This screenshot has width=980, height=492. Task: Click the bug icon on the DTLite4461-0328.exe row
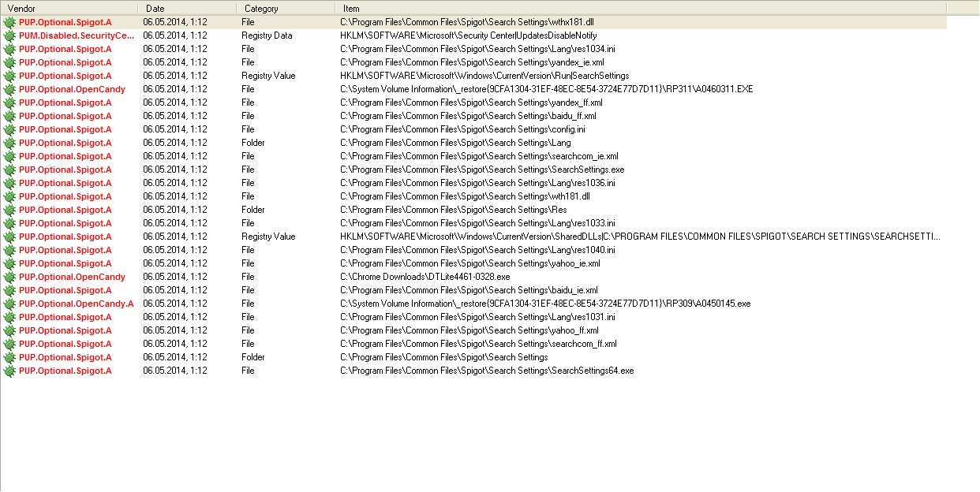pos(9,277)
